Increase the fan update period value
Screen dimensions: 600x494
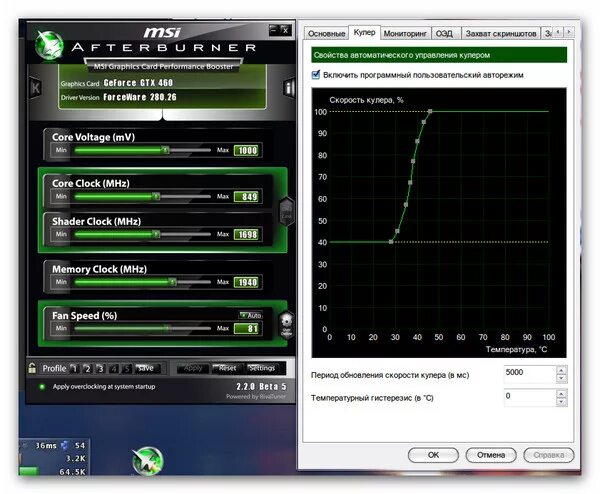(x=561, y=370)
